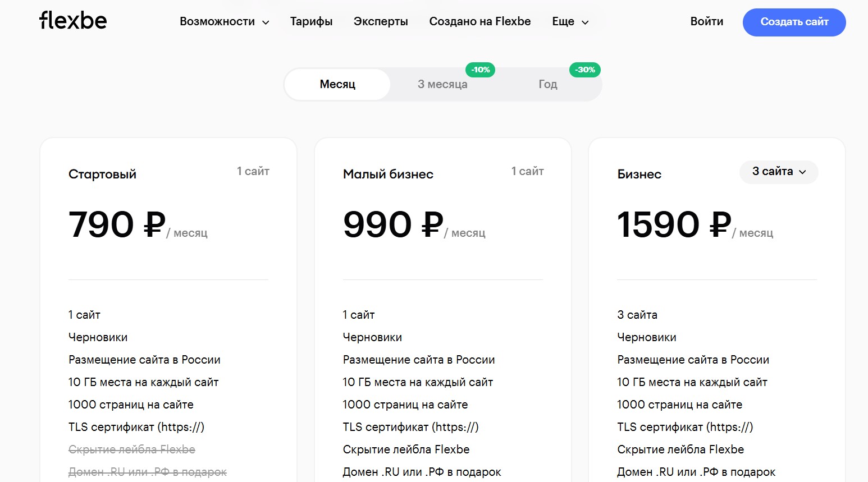
Task: Click the chevron next to Возможности
Action: 266,22
